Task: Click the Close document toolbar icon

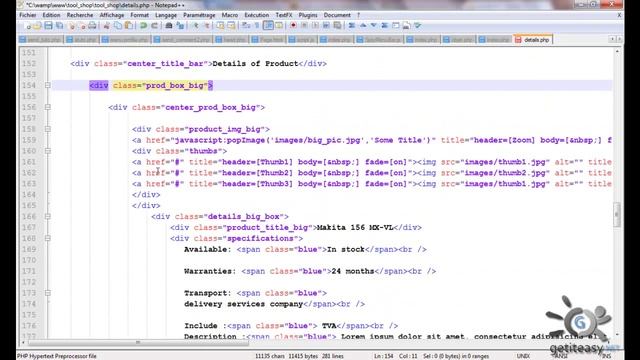Action: coord(72,26)
